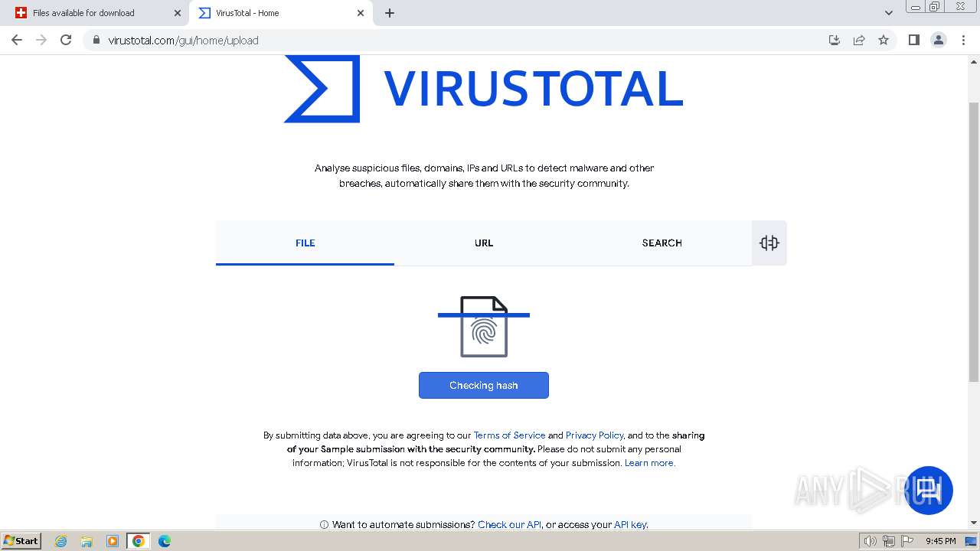Open the API key link
The width and height of the screenshot is (980, 551).
(x=630, y=525)
